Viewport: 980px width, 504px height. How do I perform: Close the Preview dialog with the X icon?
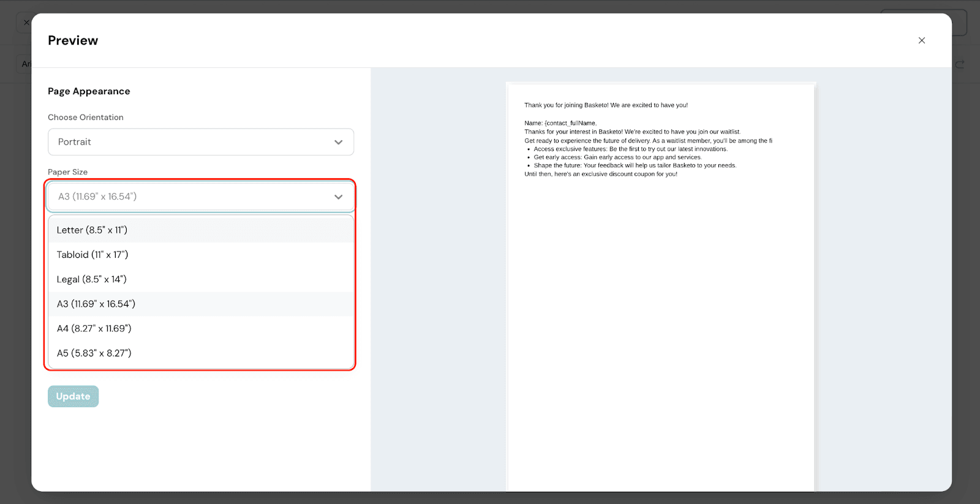coord(921,40)
